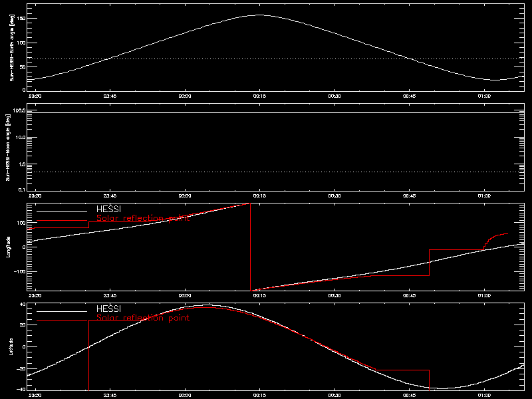532x399 pixels.
Task: Click the 100.0 tick label on Sun-HESSI-Noon axis
Action: [19, 110]
